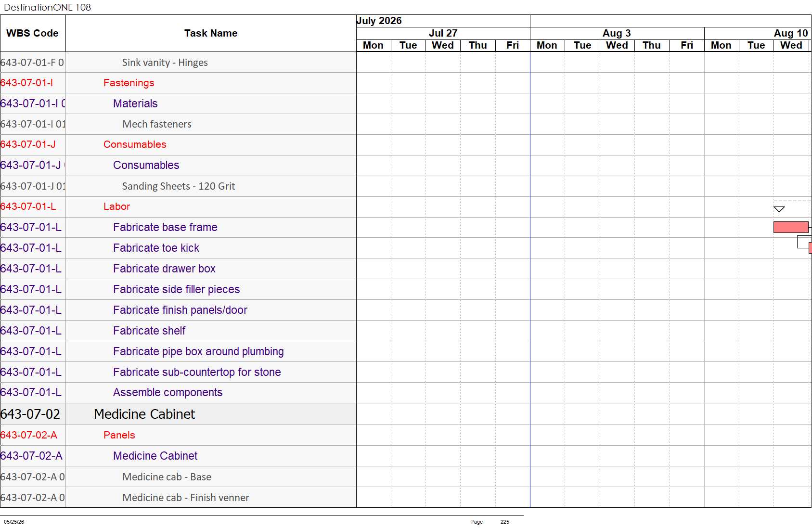Click the Aug 3 week header
The width and height of the screenshot is (812, 528).
pos(617,33)
